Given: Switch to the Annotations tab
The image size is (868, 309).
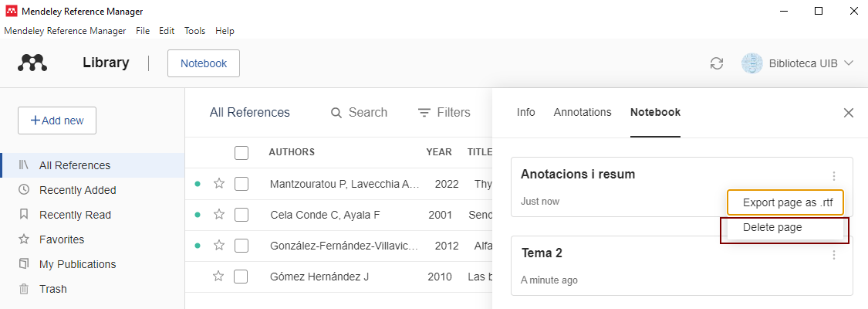Looking at the screenshot, I should (x=583, y=113).
